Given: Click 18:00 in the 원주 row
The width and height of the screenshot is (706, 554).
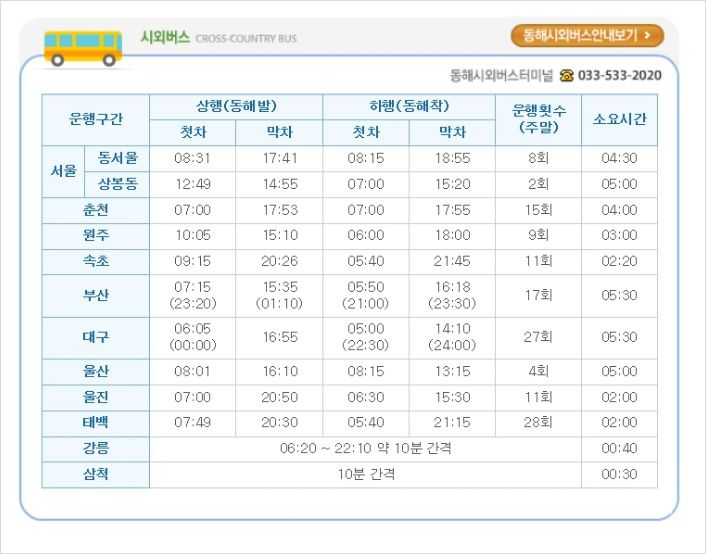Looking at the screenshot, I should tap(452, 235).
